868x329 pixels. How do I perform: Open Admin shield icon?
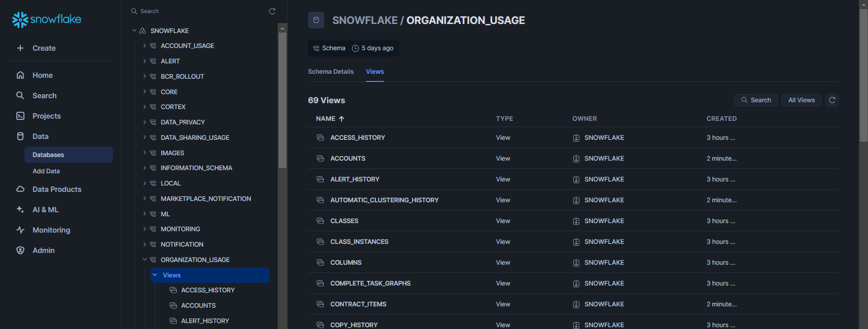(20, 250)
